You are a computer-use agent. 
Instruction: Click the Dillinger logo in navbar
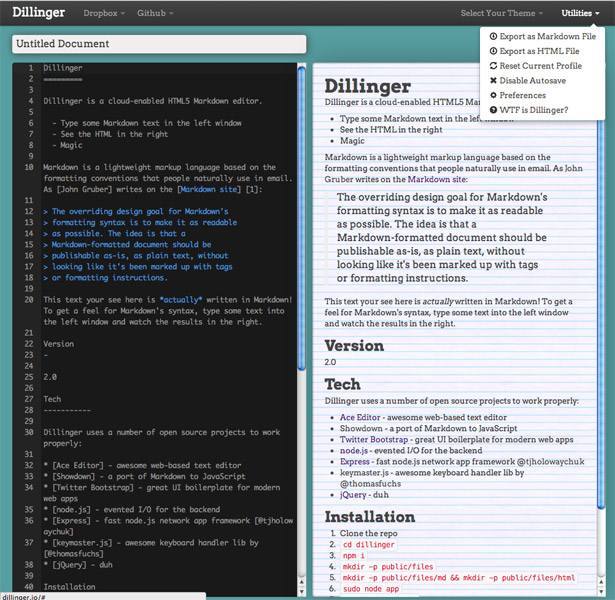point(38,13)
